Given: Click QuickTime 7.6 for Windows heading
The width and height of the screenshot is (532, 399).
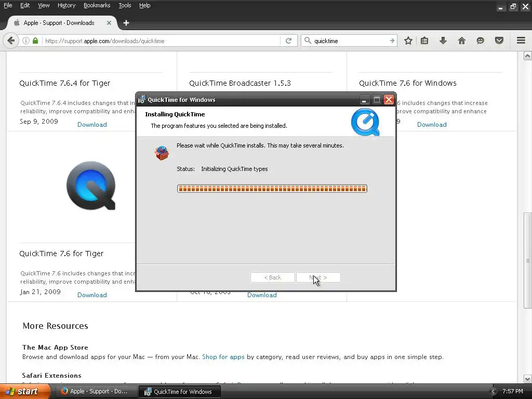Looking at the screenshot, I should pyautogui.click(x=407, y=83).
